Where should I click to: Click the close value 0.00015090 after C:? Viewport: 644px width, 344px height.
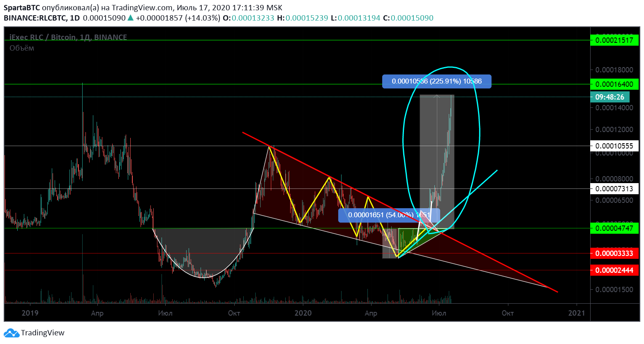[x=412, y=18]
